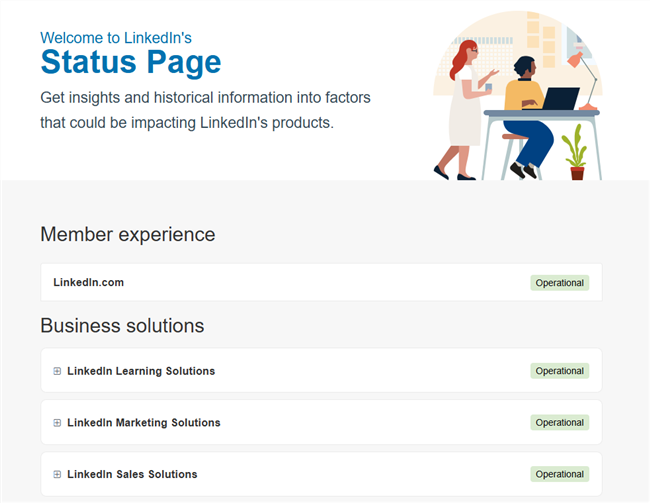Viewport: 650px width, 503px height.
Task: Click the Member experience heading
Action: [x=127, y=235]
